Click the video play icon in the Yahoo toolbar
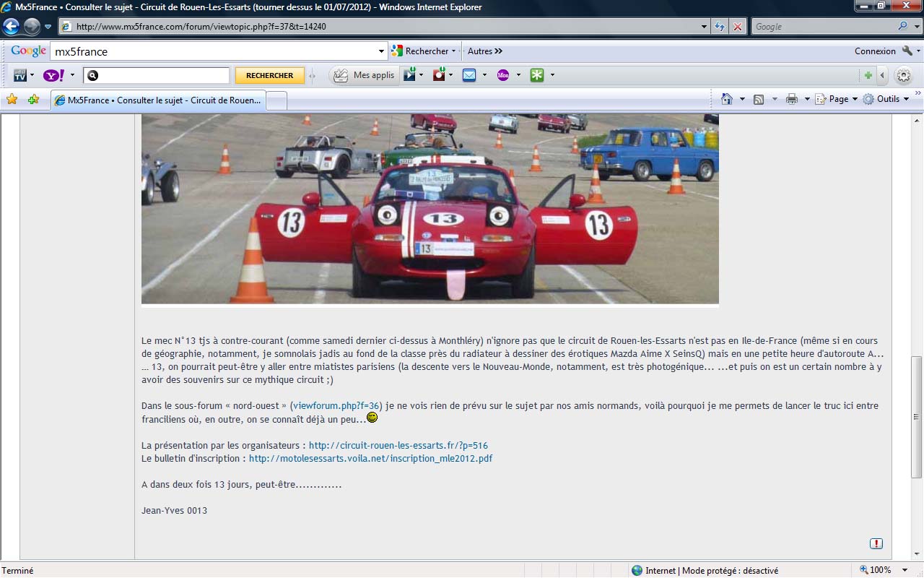 point(409,74)
